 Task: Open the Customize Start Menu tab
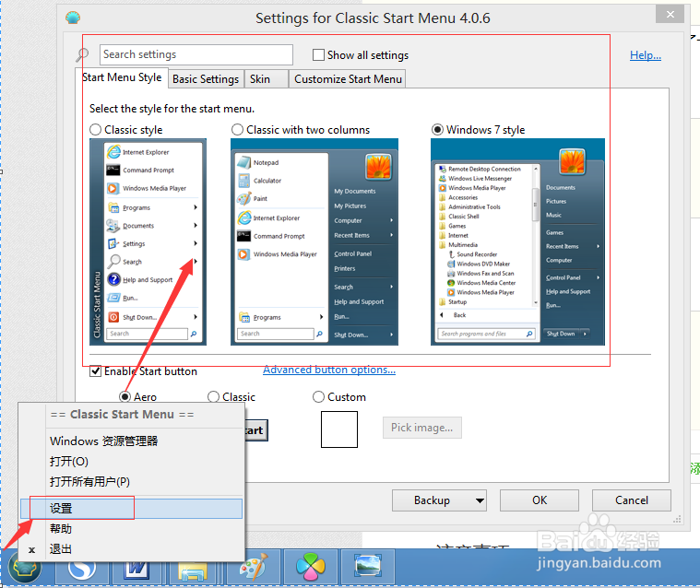pyautogui.click(x=348, y=79)
